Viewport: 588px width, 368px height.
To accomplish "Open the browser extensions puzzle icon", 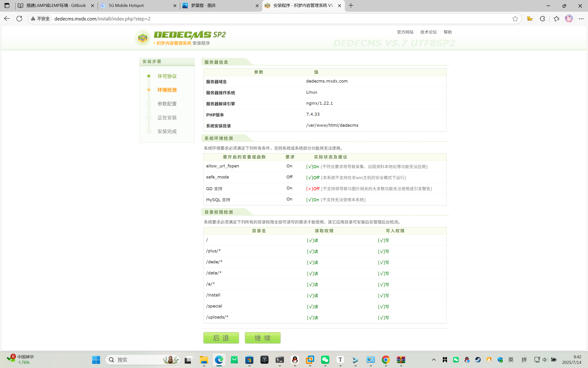I will point(542,19).
